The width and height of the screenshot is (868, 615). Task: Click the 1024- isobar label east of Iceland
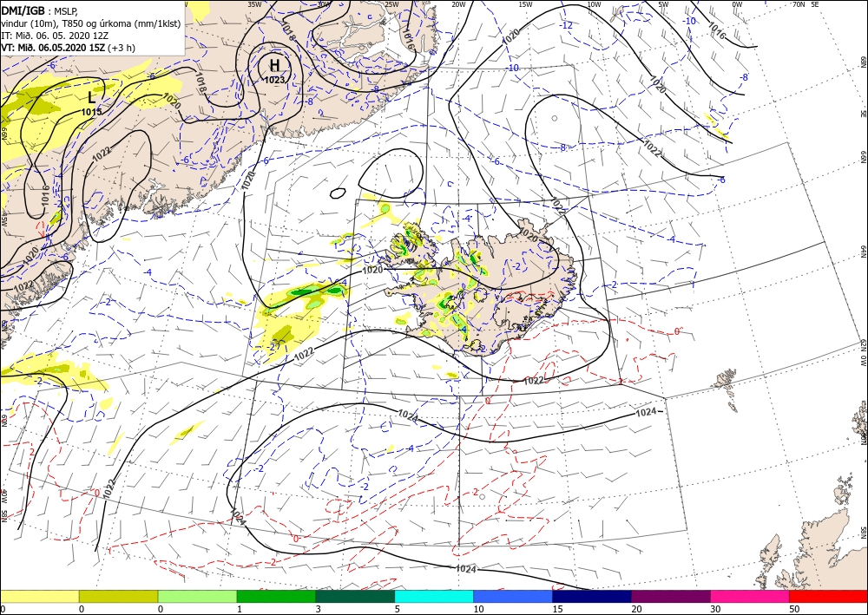coord(648,412)
